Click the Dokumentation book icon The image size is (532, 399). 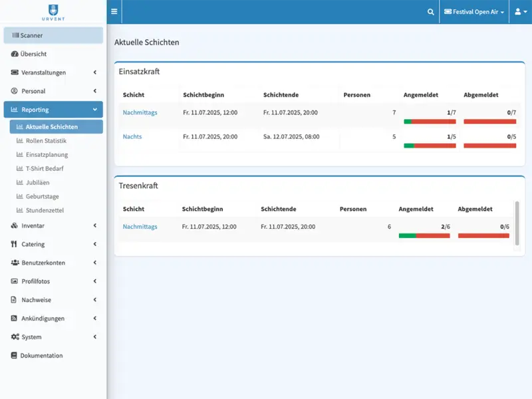pos(14,355)
